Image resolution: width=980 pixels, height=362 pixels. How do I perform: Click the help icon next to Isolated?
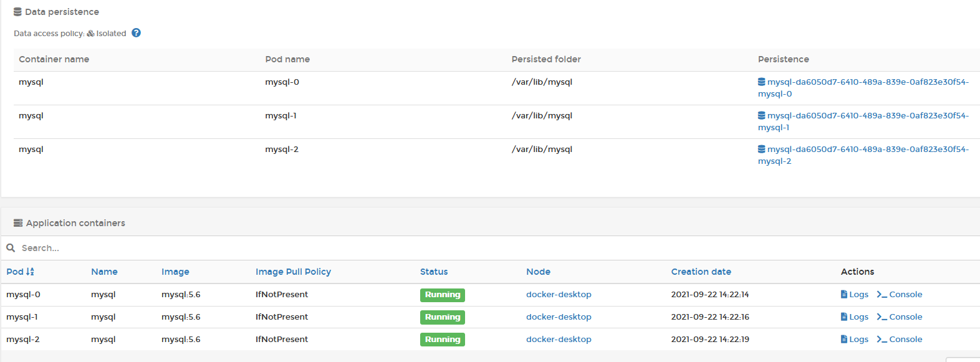[x=136, y=33]
